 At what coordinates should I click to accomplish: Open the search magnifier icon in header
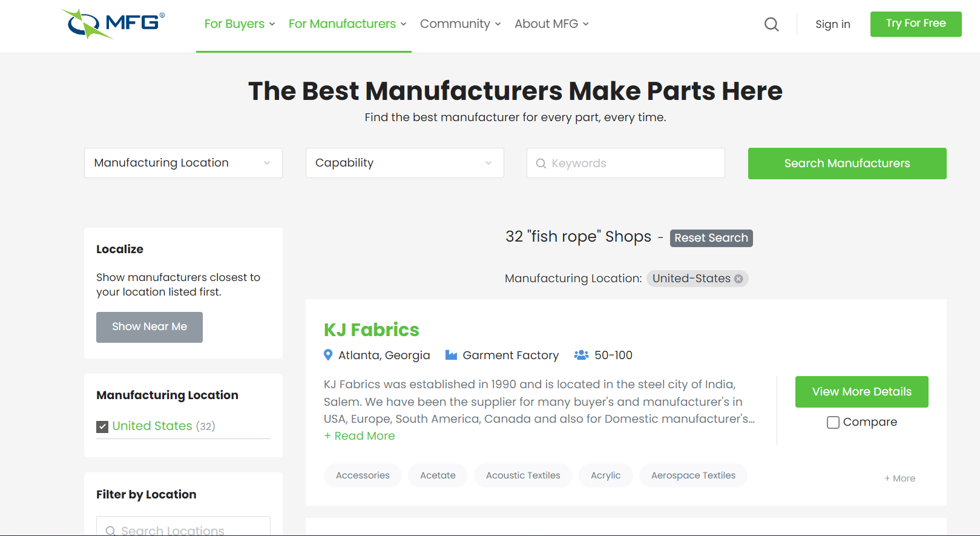771,24
